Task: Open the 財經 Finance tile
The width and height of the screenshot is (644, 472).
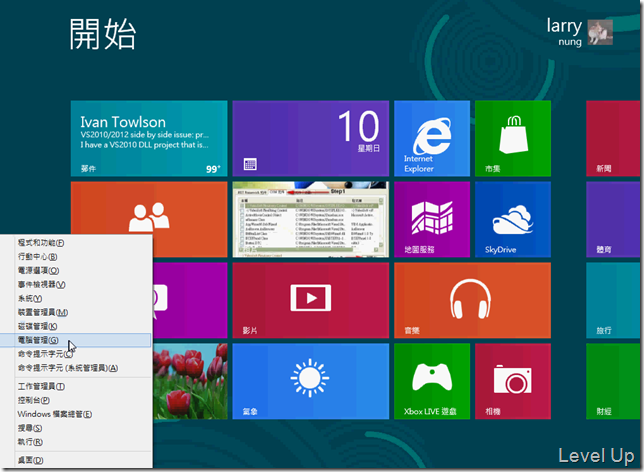Action: click(x=613, y=381)
